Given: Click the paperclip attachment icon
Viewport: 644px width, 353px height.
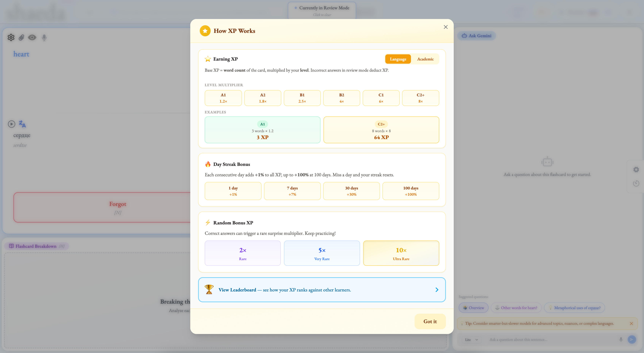Looking at the screenshot, I should pyautogui.click(x=21, y=37).
